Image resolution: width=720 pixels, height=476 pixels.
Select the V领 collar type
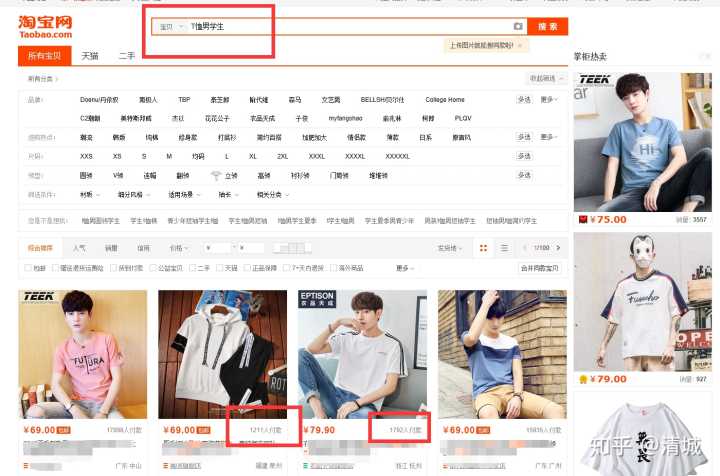[x=118, y=175]
